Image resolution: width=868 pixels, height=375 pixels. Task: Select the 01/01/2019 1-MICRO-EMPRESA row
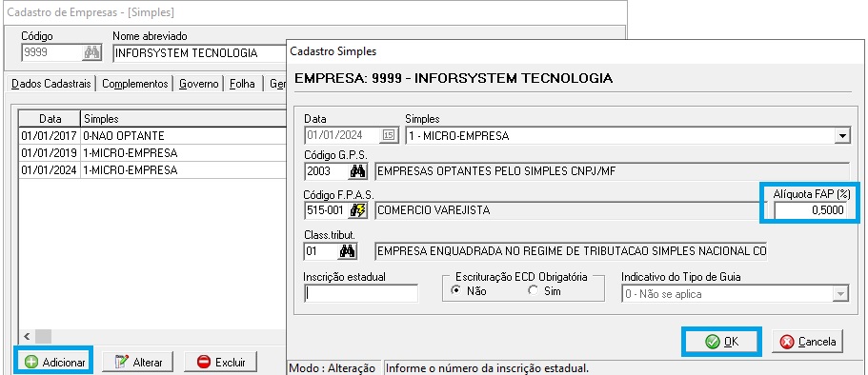(x=152, y=152)
